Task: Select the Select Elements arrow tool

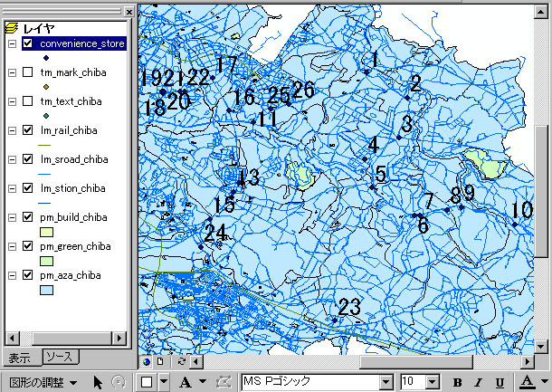Action: pyautogui.click(x=98, y=382)
